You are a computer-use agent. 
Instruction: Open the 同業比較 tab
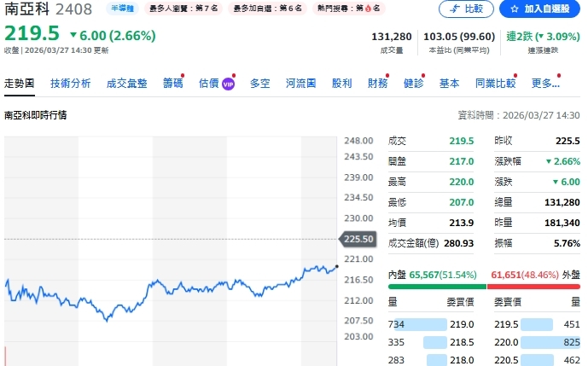pos(496,84)
